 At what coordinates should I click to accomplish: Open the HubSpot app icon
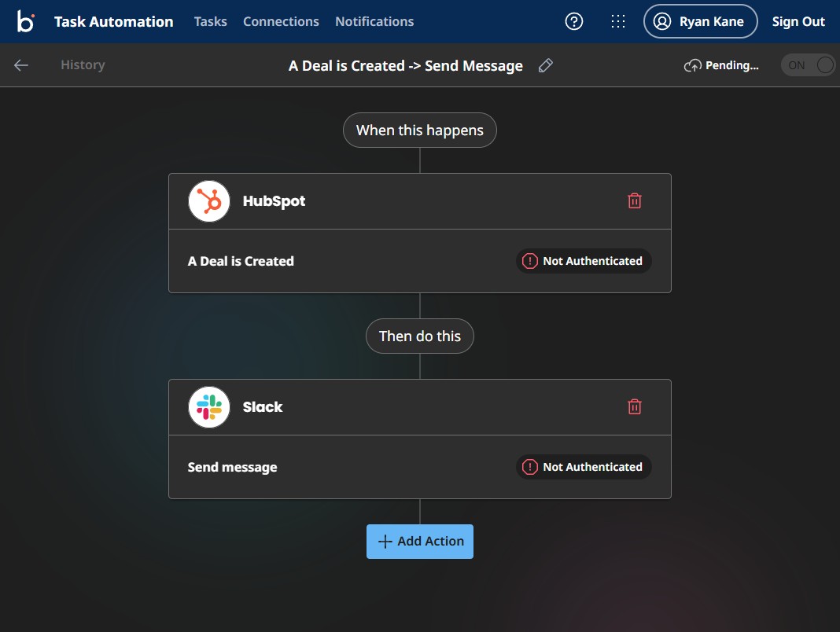coord(208,200)
